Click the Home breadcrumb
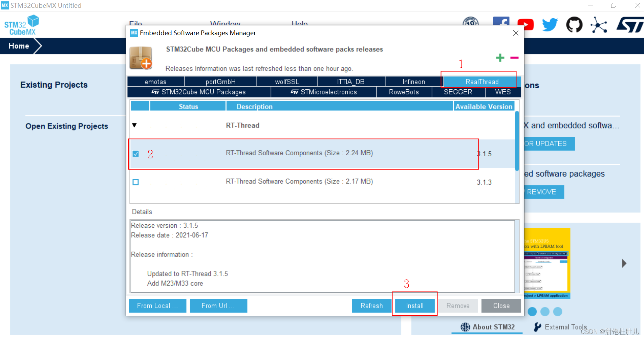This screenshot has width=644, height=338. coord(19,46)
